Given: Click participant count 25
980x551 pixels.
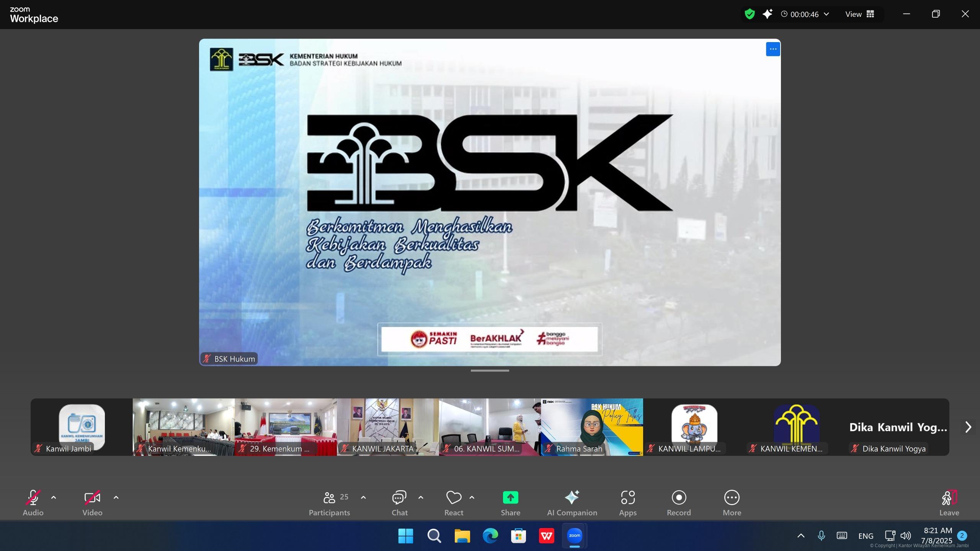Looking at the screenshot, I should tap(344, 497).
